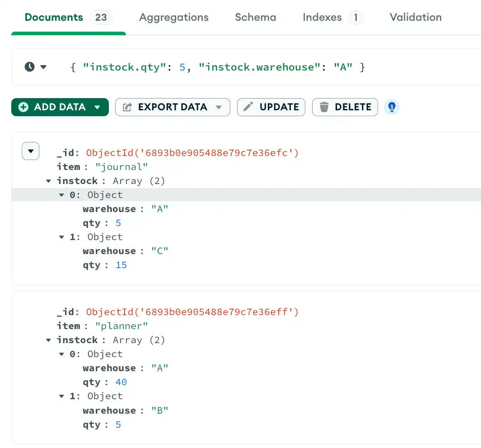481x448 pixels.
Task: Expand the first document with the caret button
Action: 30,151
